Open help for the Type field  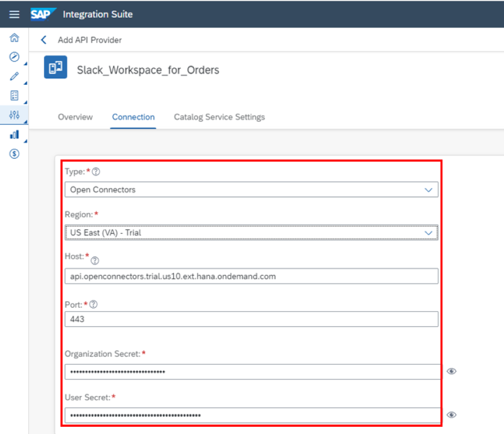click(96, 172)
